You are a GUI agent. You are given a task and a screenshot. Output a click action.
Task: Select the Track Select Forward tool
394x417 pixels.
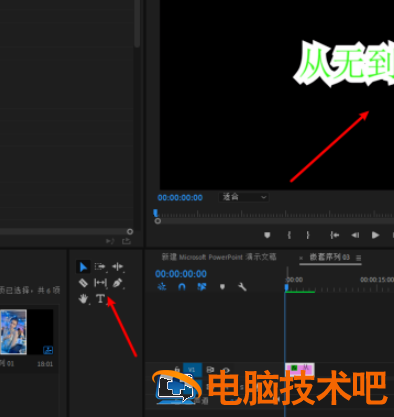(100, 267)
